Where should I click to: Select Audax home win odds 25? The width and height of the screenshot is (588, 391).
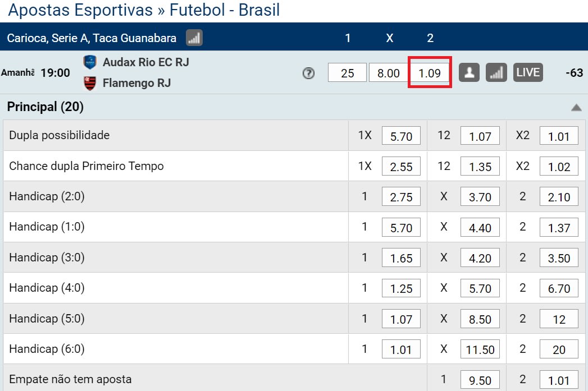[347, 73]
